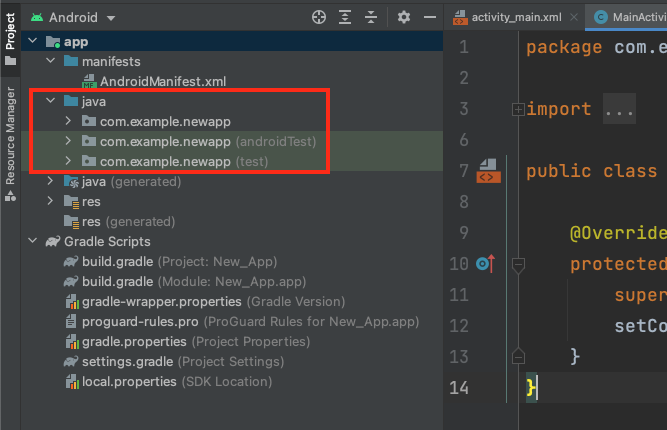Click the override gutter icon on line 10

485,264
